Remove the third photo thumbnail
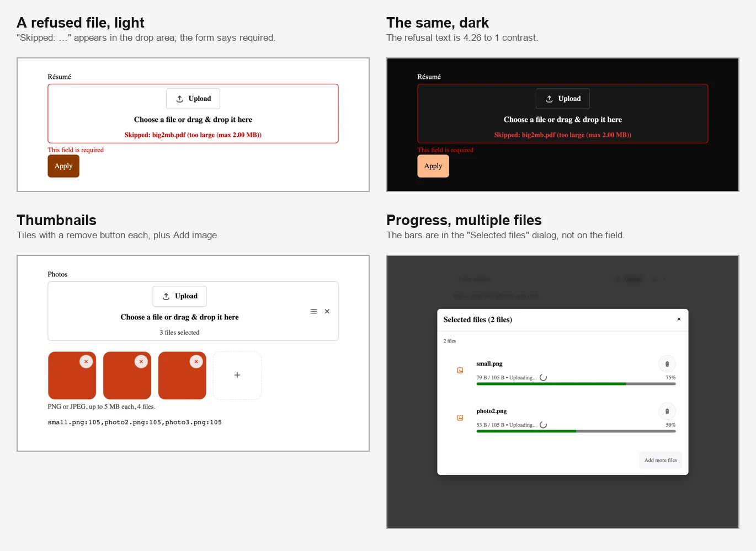The height and width of the screenshot is (551, 756). pos(196,362)
